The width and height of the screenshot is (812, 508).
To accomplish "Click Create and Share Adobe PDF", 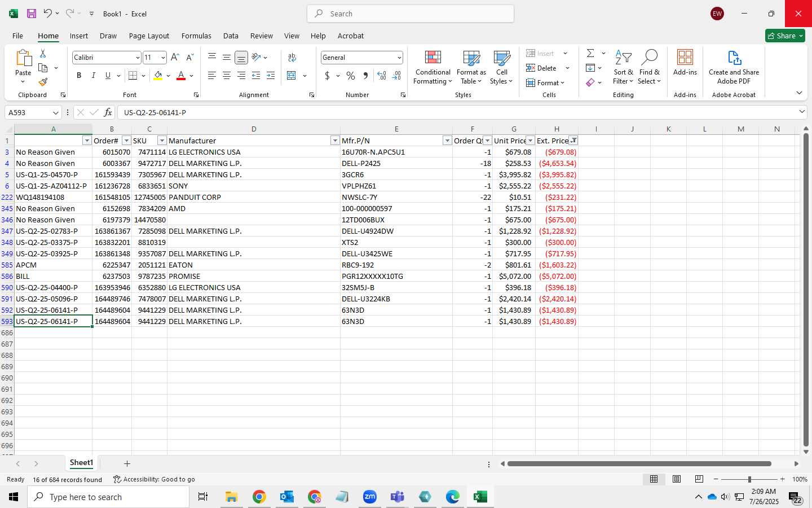I will coord(734,67).
